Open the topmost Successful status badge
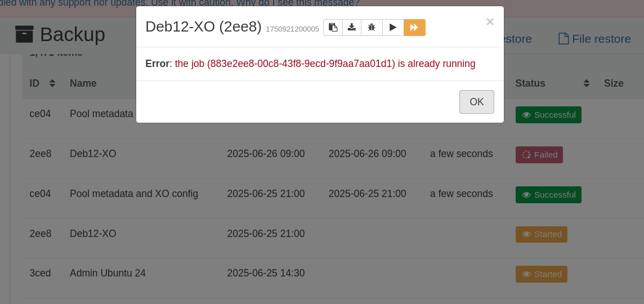 pyautogui.click(x=548, y=115)
